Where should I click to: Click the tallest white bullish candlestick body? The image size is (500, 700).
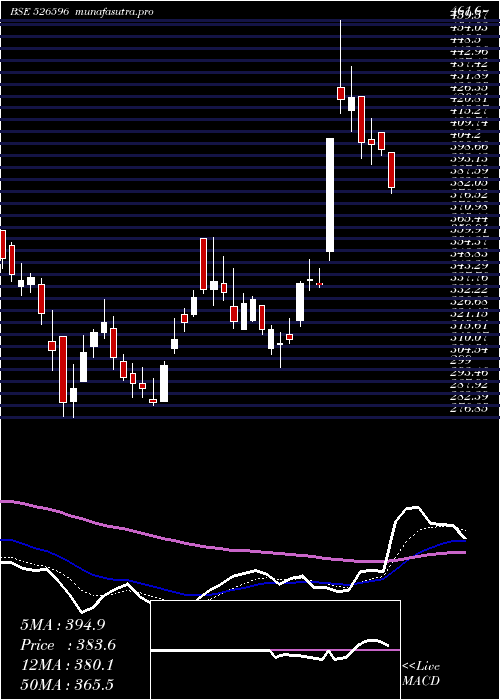click(330, 195)
